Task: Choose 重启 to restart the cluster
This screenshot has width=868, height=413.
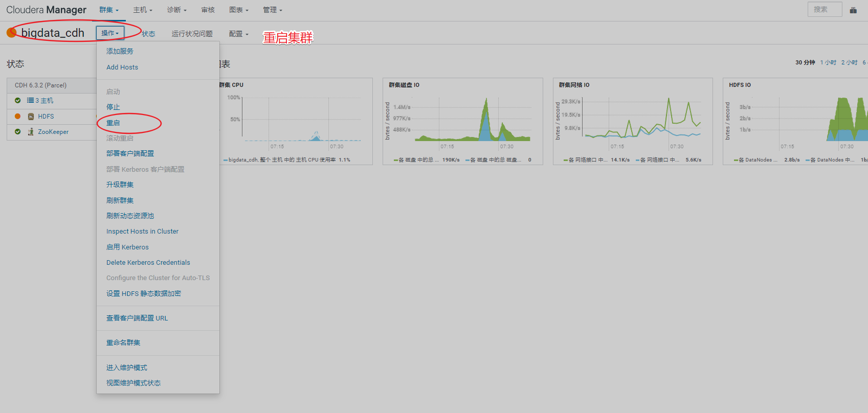Action: [x=113, y=123]
